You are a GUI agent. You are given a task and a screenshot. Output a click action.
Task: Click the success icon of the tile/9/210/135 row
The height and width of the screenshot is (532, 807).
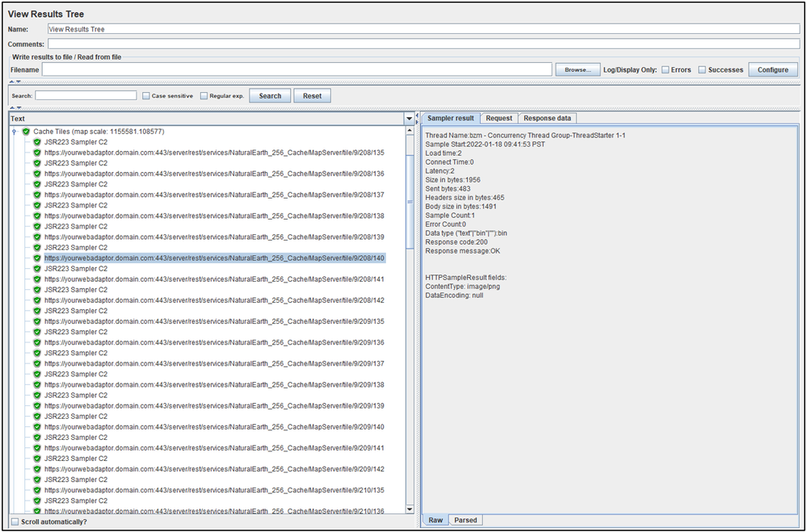37,490
